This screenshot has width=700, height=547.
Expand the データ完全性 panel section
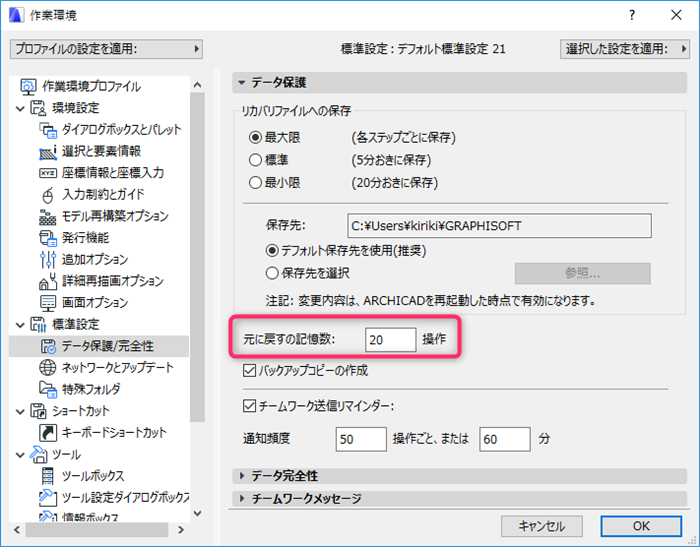pos(242,476)
